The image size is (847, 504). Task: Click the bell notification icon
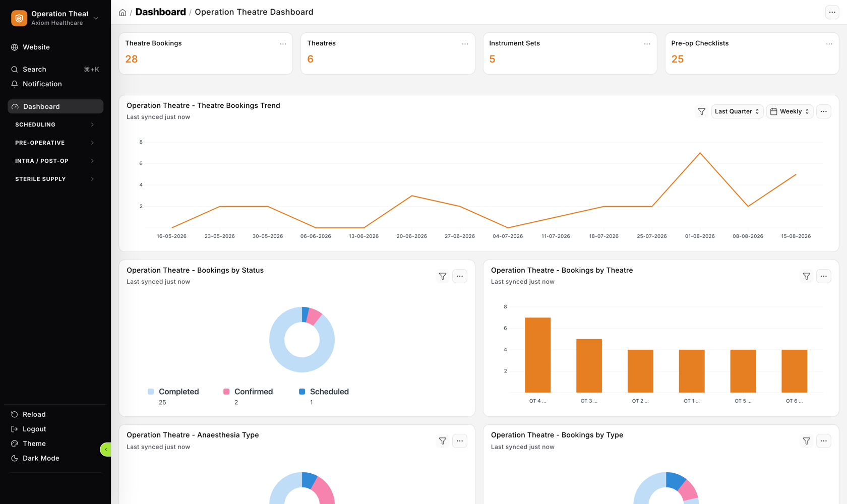tap(15, 84)
